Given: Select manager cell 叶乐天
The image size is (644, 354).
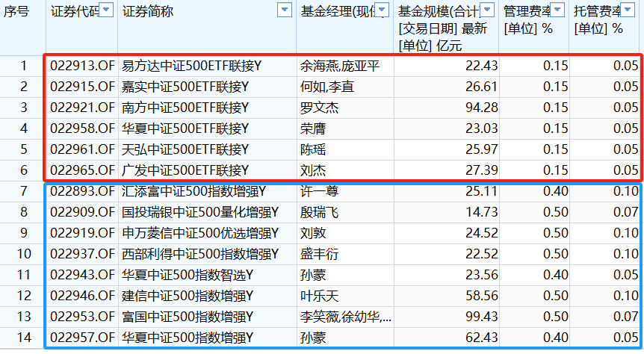Looking at the screenshot, I should [x=319, y=296].
